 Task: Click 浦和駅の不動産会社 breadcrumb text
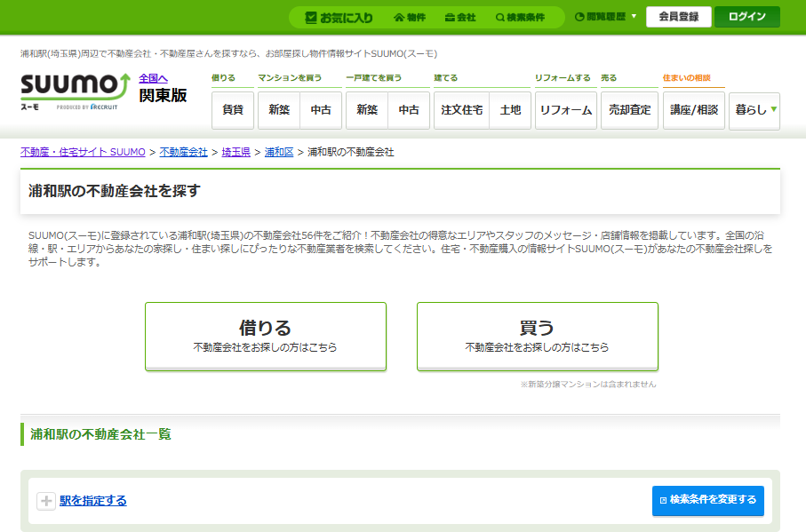(x=350, y=152)
